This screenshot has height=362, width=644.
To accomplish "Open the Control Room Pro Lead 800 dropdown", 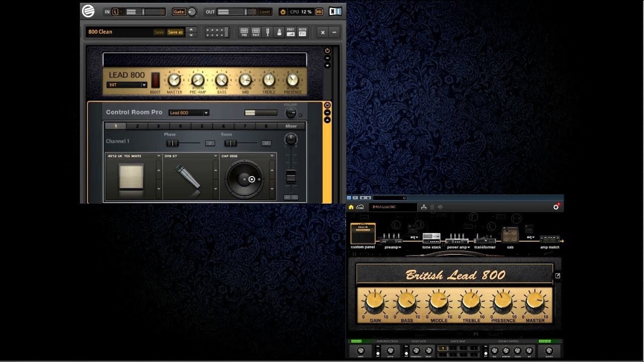I will 189,113.
